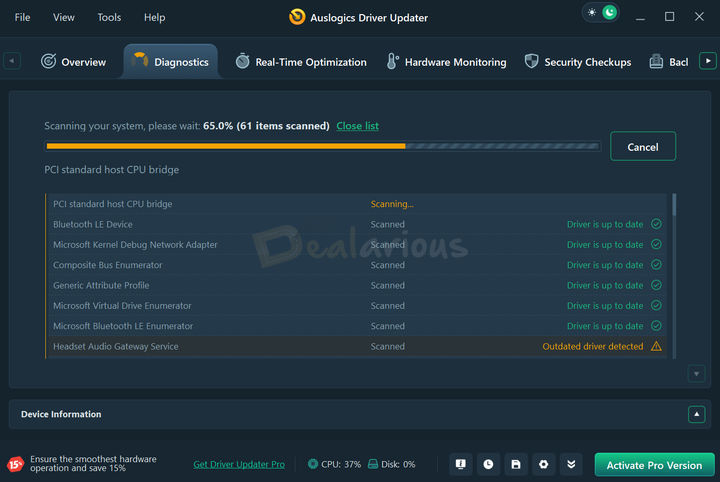Select the Bluetooth LE Device row
The height and width of the screenshot is (482, 720).
(357, 224)
